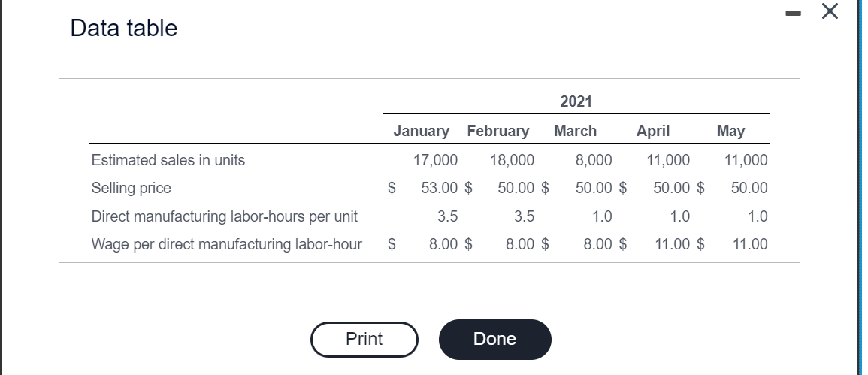Viewport: 868px width, 375px height.
Task: Click the Estimated sales in units row label
Action: click(x=168, y=160)
